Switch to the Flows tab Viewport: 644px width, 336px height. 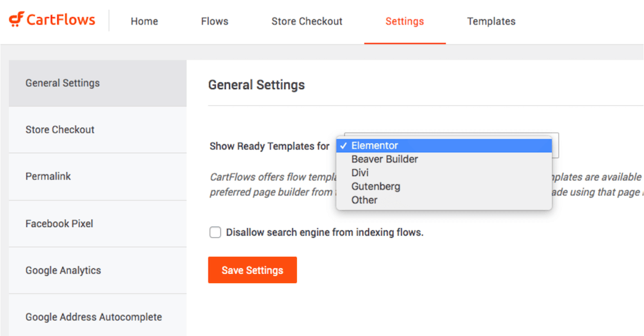tap(214, 21)
